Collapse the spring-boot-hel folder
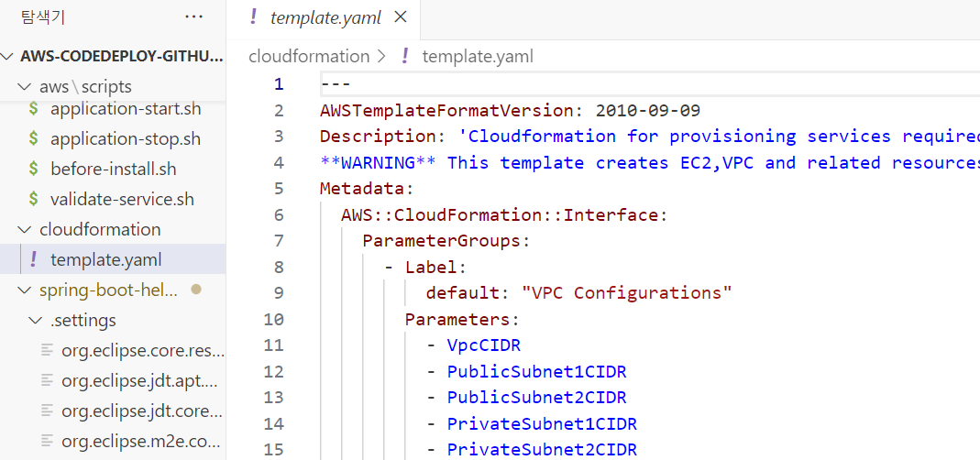980x460 pixels. (x=25, y=290)
